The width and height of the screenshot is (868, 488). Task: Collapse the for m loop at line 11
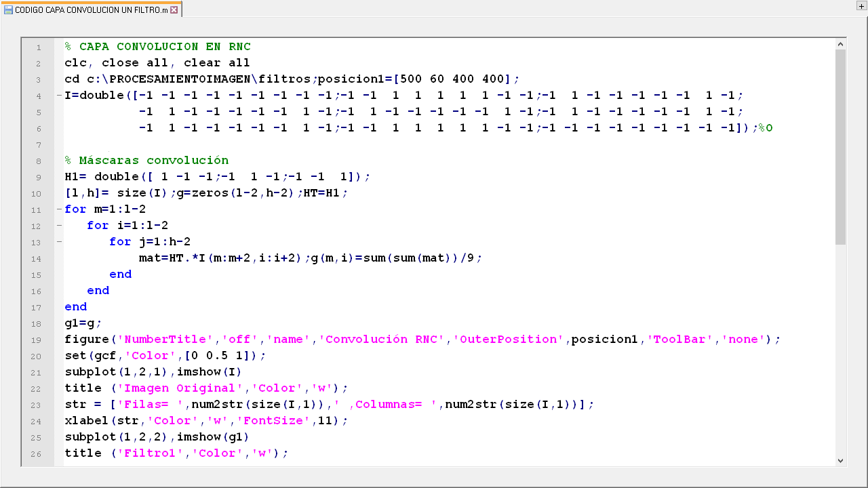click(x=60, y=209)
